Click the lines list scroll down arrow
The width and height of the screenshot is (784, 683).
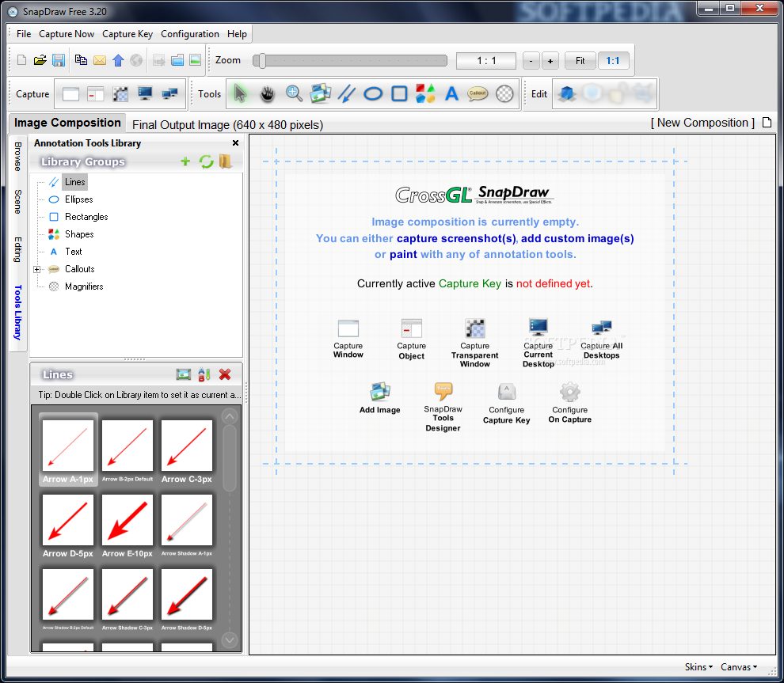pos(230,639)
